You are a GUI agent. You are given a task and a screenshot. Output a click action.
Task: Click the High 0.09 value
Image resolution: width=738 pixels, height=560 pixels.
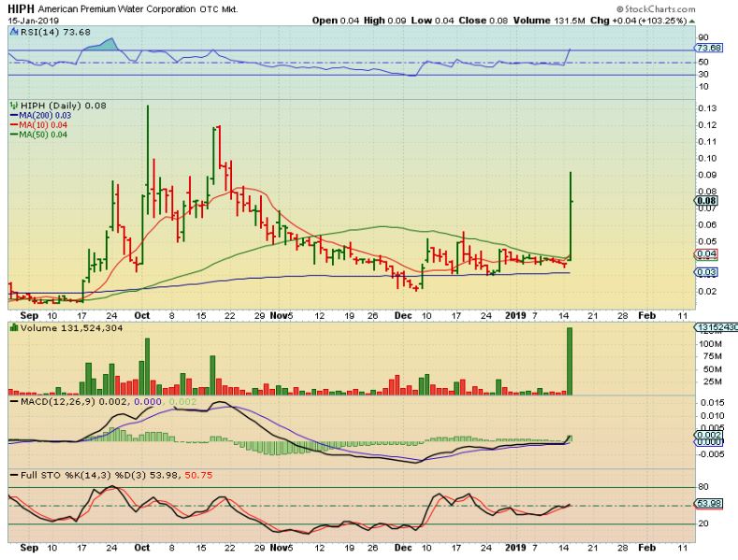[384, 21]
